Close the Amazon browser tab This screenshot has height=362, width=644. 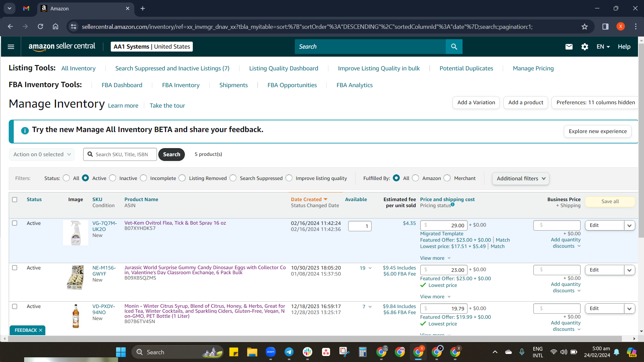pos(127,8)
